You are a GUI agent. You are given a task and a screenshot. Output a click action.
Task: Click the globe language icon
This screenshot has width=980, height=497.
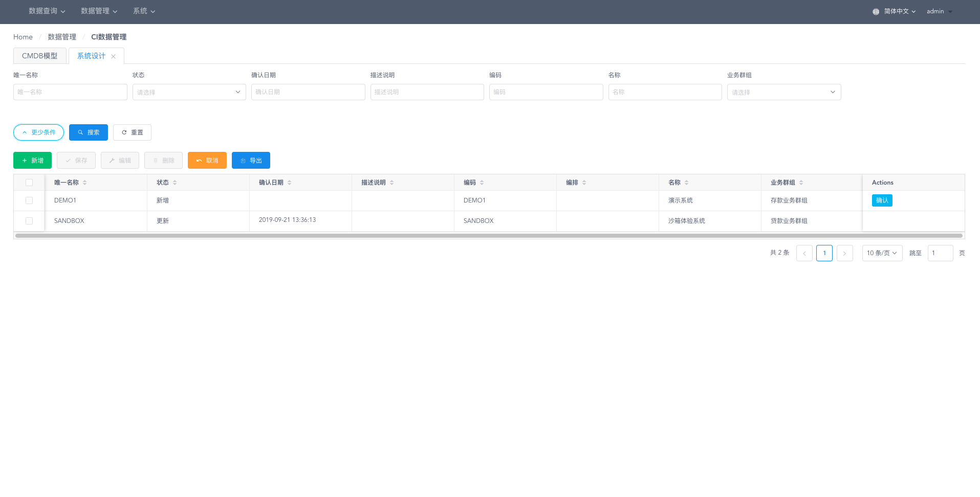pyautogui.click(x=876, y=11)
